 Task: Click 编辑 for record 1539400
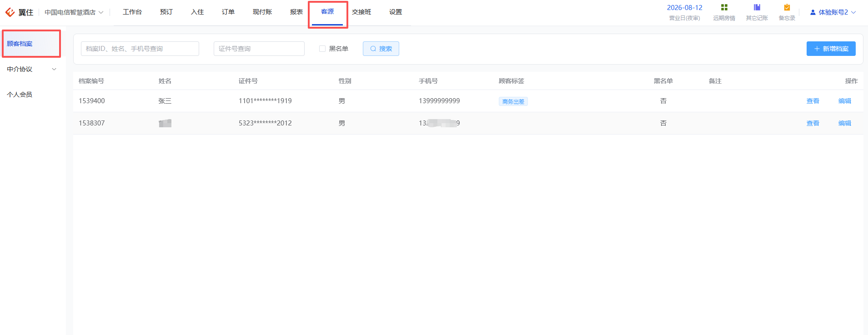click(845, 101)
